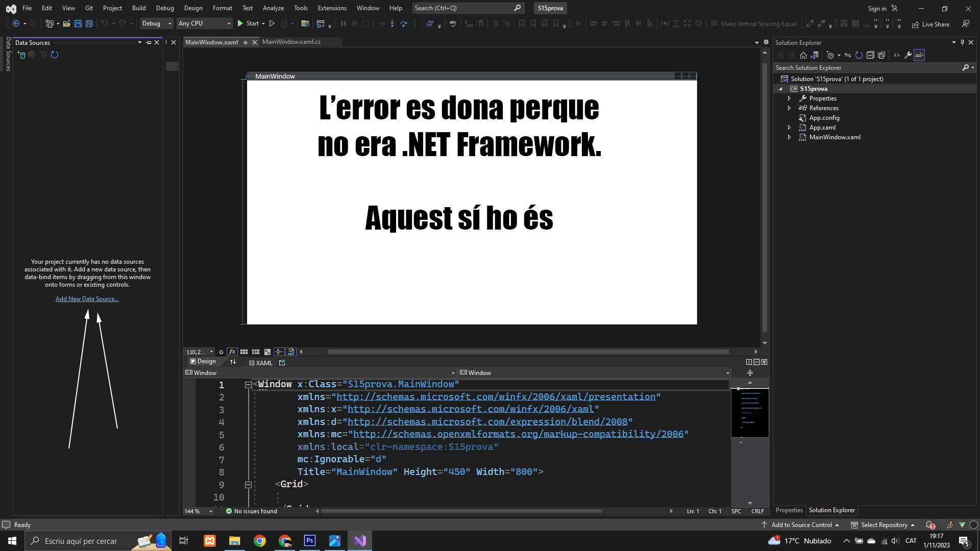This screenshot has height=551, width=980.
Task: Click the designer horizontal scrollbar
Action: (x=528, y=352)
